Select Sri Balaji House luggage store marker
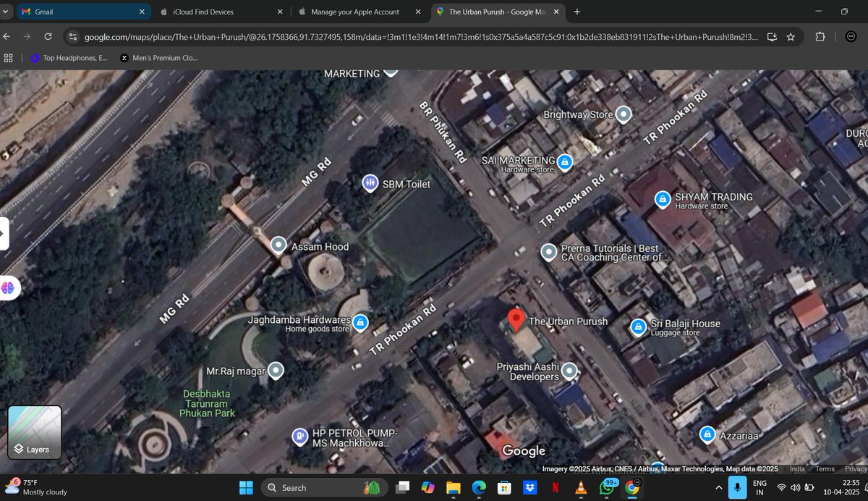The image size is (868, 501). 638,327
